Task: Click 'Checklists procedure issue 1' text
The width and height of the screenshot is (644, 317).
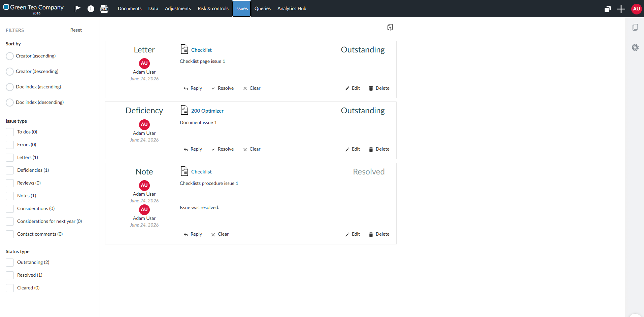Action: tap(209, 183)
